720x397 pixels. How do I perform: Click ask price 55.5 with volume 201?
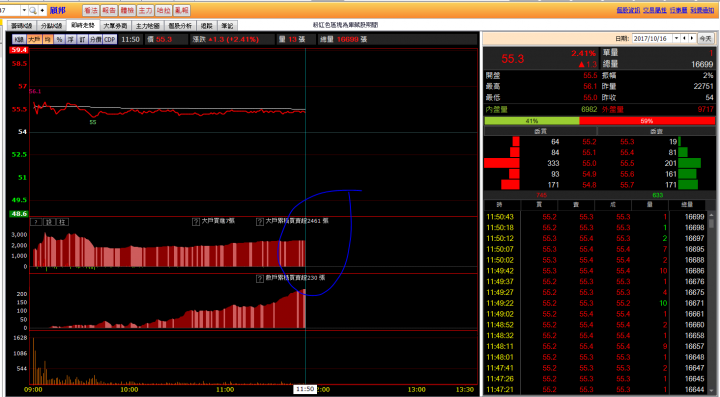point(627,163)
